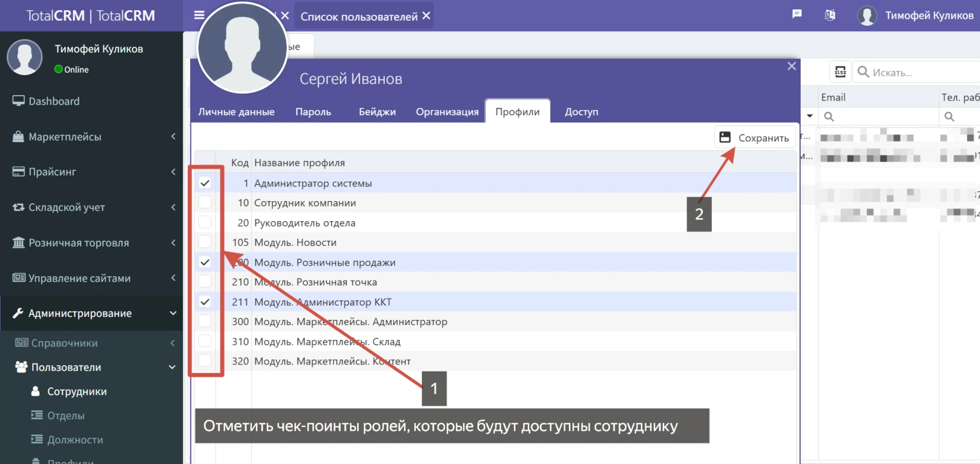Open the Личные данные tab
The image size is (980, 464).
pyautogui.click(x=236, y=111)
